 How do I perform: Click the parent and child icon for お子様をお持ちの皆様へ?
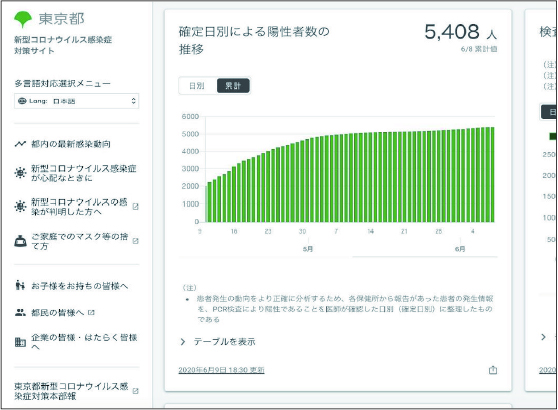click(20, 285)
